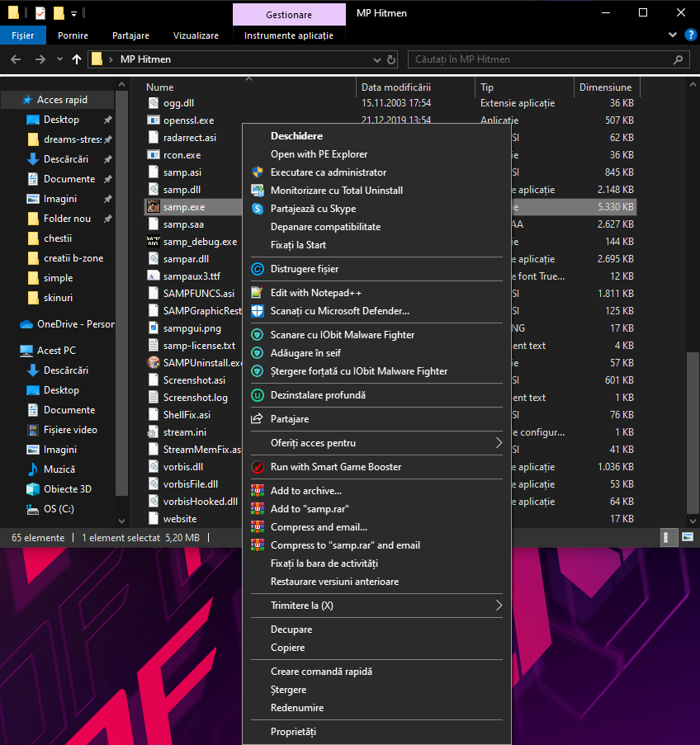The image size is (700, 745).
Task: Click the breadcrumb chevron before MP Hitmen
Action: (111, 59)
